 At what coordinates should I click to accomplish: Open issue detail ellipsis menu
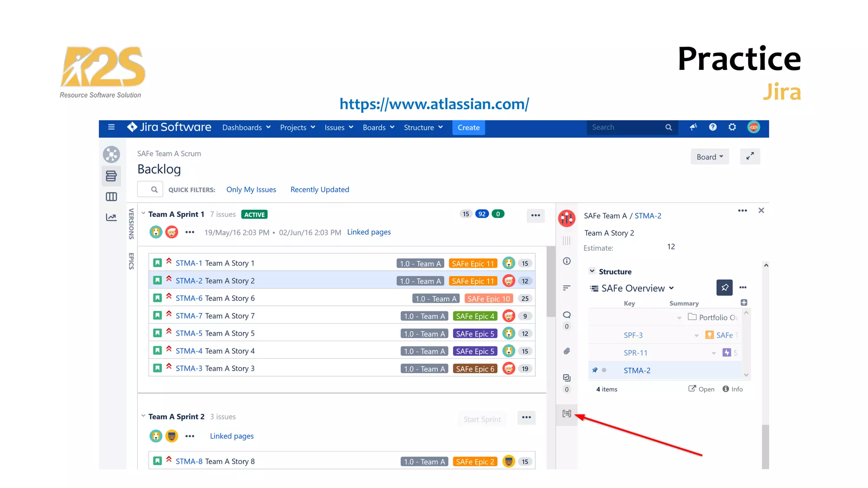(x=743, y=211)
